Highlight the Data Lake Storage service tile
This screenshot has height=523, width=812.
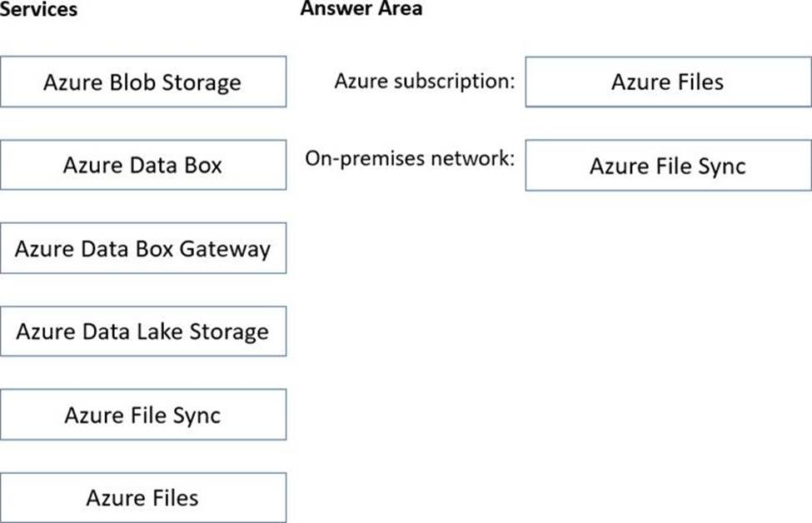(142, 331)
